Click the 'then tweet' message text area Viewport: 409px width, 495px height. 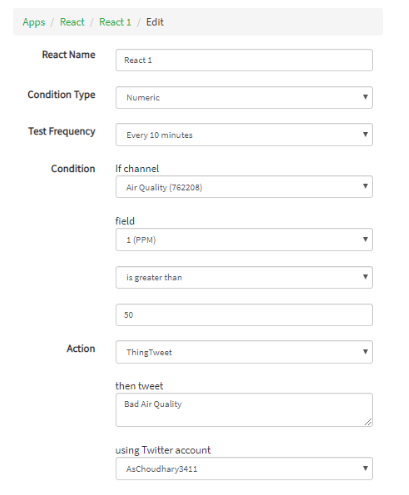pyautogui.click(x=244, y=410)
